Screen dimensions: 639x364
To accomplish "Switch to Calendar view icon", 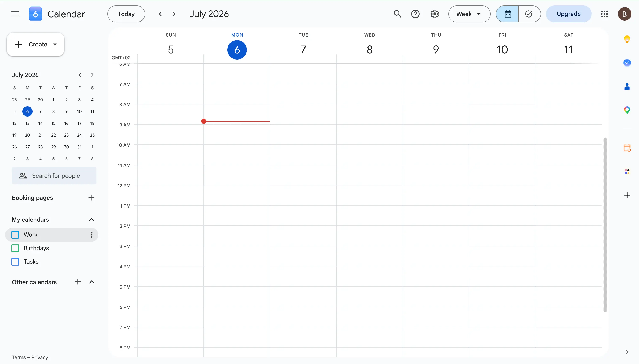I will (507, 14).
